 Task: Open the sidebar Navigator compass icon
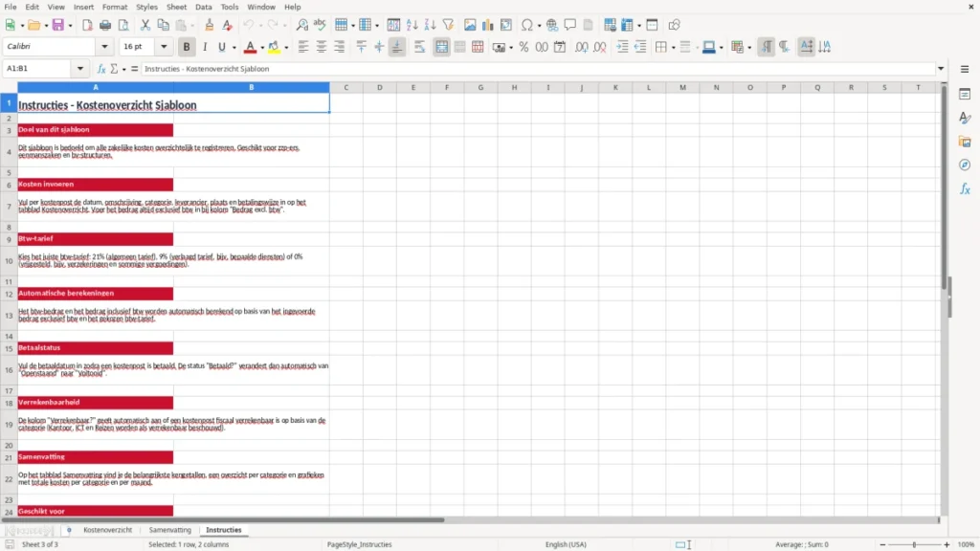pos(965,165)
